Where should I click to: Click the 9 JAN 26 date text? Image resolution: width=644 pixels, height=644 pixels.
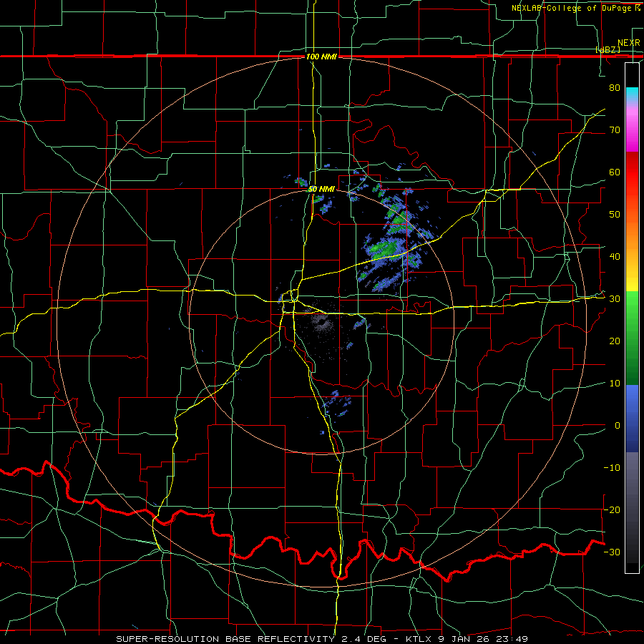point(464,639)
